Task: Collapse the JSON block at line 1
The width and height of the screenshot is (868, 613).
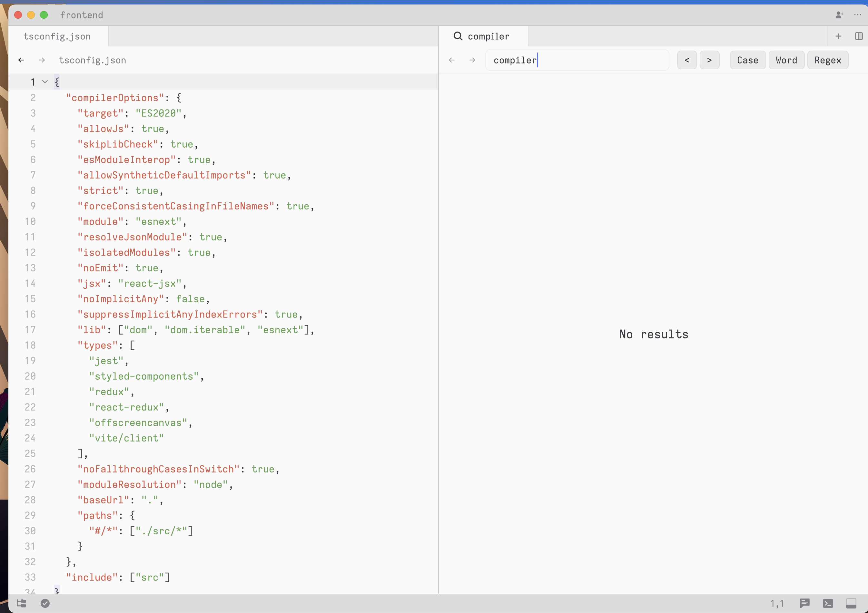Action: [x=44, y=82]
